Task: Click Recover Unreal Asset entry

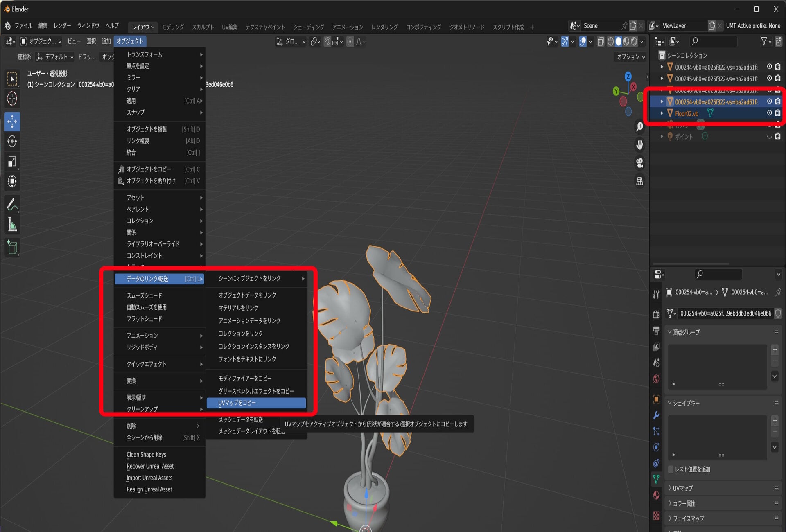Action: pos(160,466)
